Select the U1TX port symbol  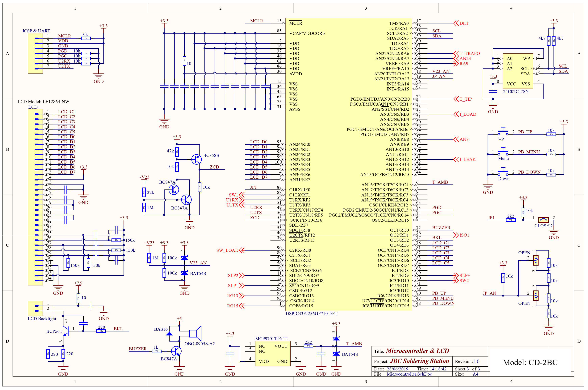pyautogui.click(x=235, y=205)
